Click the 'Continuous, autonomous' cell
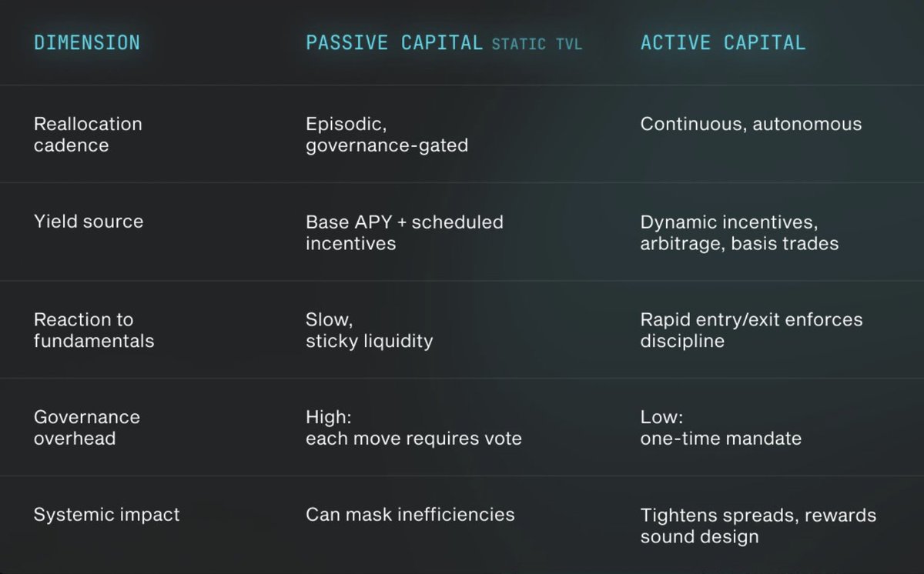This screenshot has width=924, height=574. pyautogui.click(x=751, y=124)
